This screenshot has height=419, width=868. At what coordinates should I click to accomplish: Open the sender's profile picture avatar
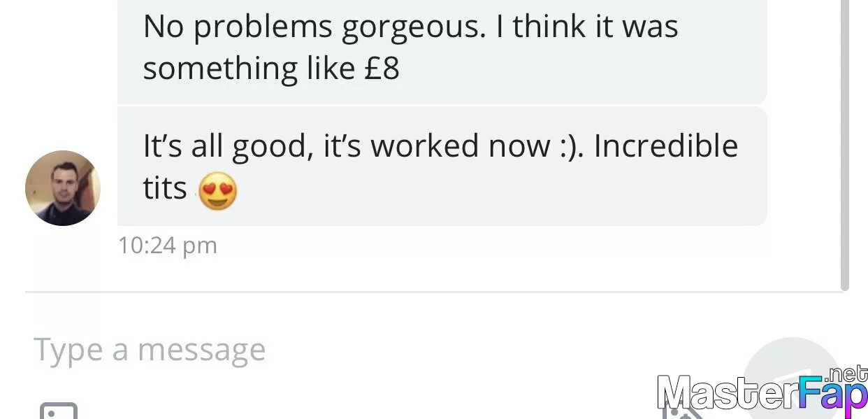[63, 188]
